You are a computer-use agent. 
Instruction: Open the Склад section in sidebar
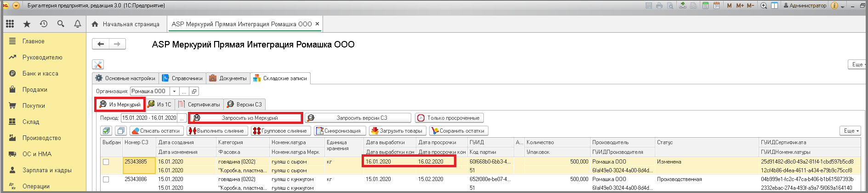click(31, 122)
